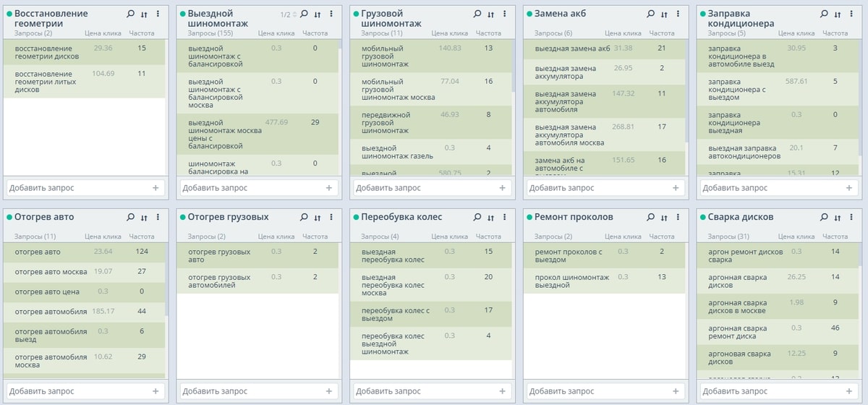
Task: Click search icon in Сварка дисков card
Action: point(825,217)
